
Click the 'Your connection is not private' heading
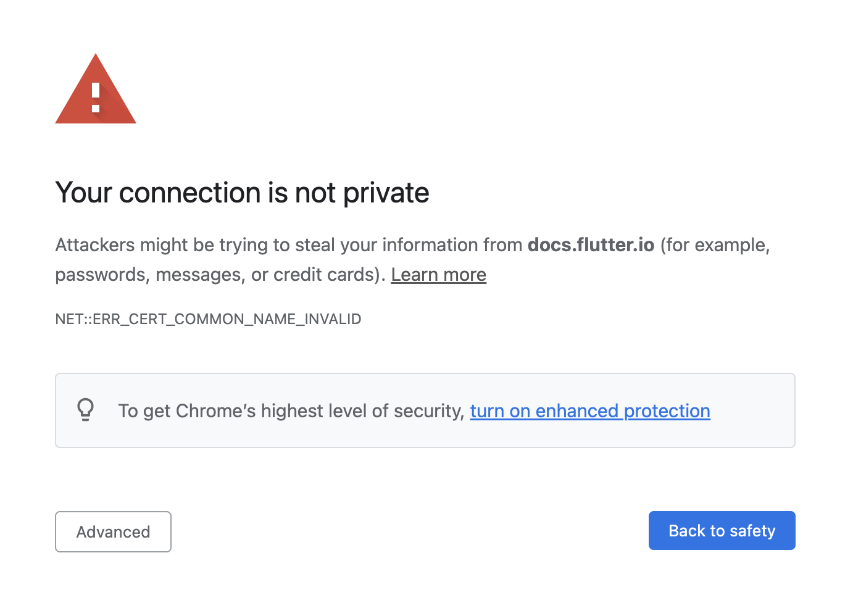coord(242,193)
